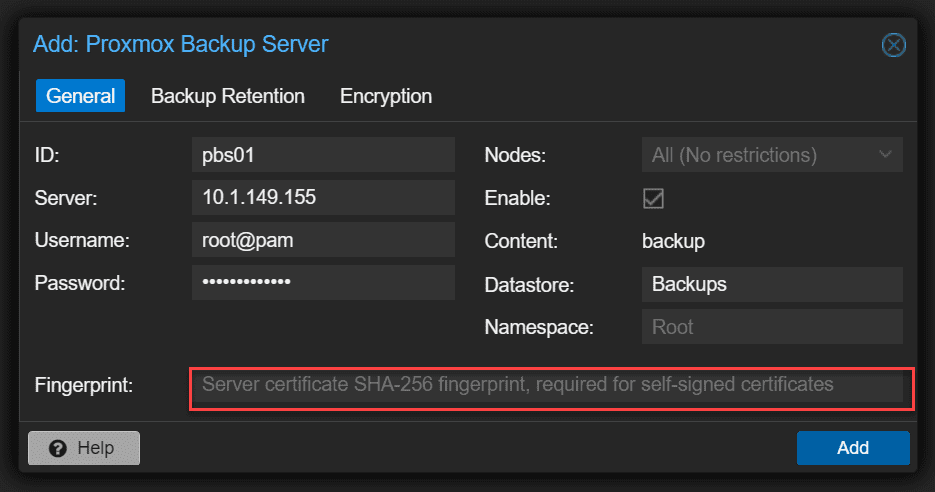Go to the Encryption tab

click(x=386, y=96)
